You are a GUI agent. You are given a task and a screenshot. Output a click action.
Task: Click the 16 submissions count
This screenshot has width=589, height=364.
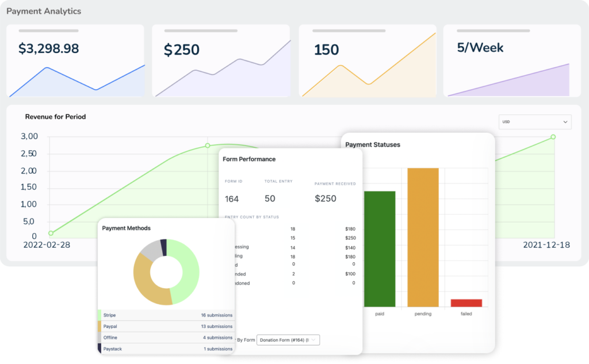click(x=216, y=315)
